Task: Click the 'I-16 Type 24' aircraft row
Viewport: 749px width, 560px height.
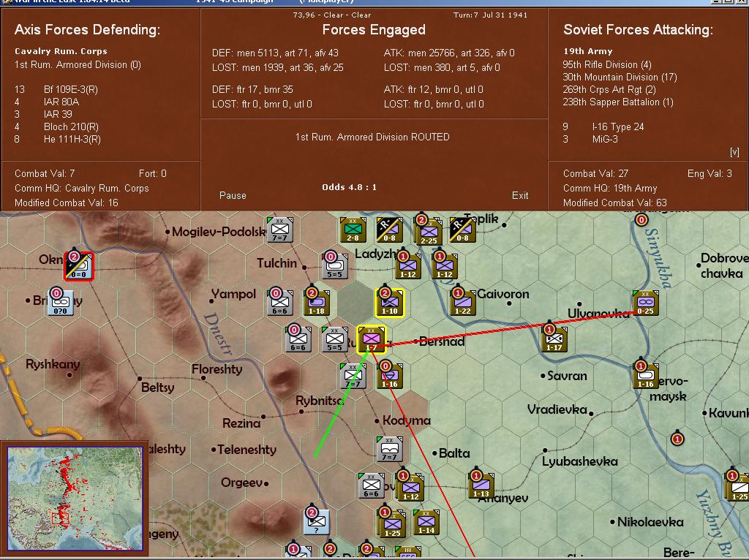Action: tap(603, 126)
